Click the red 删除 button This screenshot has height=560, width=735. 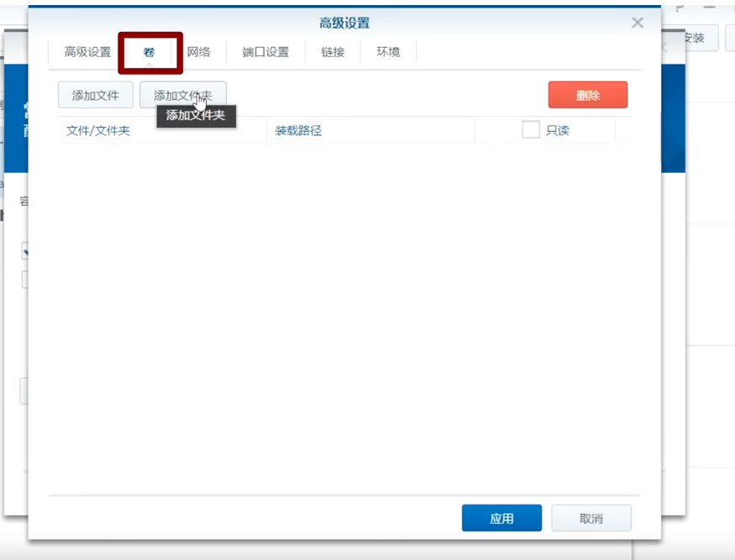click(588, 95)
